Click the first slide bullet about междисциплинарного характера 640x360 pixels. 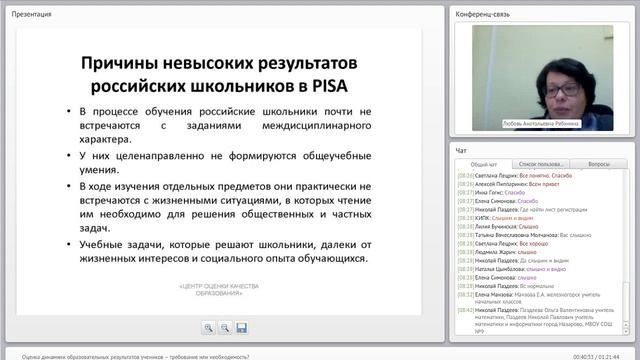[225, 125]
